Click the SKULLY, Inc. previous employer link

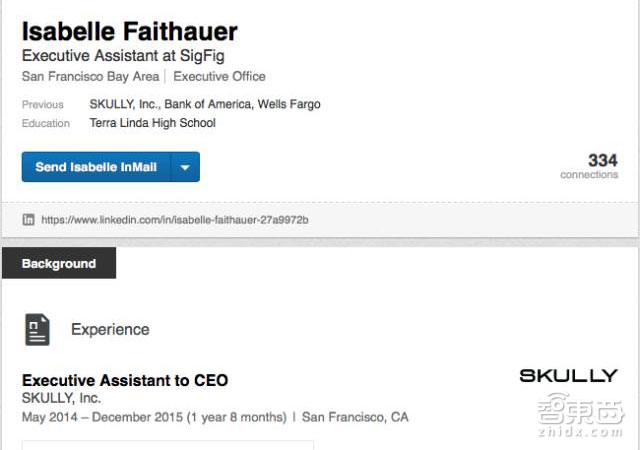coord(123,104)
